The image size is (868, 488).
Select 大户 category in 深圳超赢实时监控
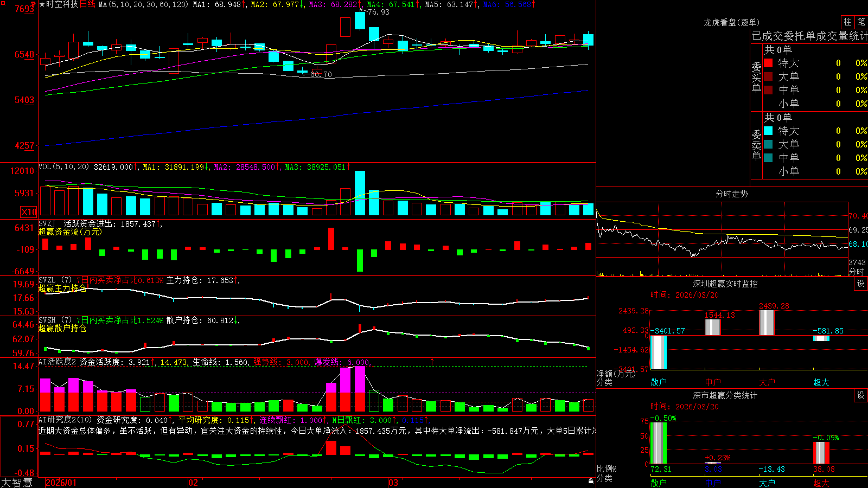[x=767, y=382]
